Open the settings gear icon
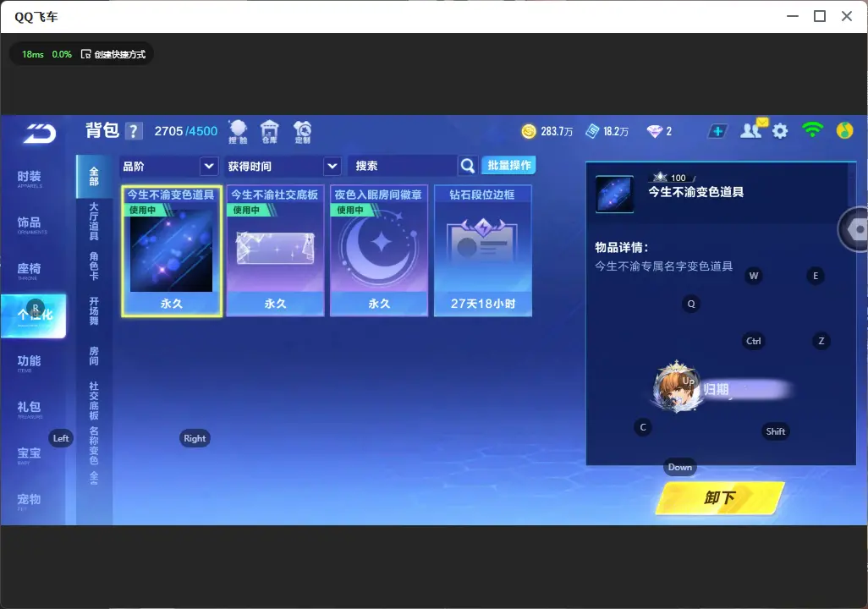The height and width of the screenshot is (609, 868). 780,131
